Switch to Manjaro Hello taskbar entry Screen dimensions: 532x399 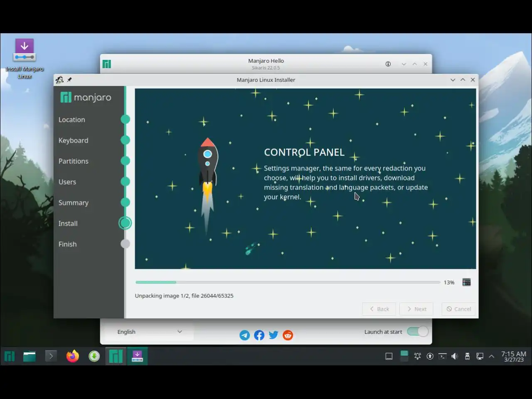116,356
